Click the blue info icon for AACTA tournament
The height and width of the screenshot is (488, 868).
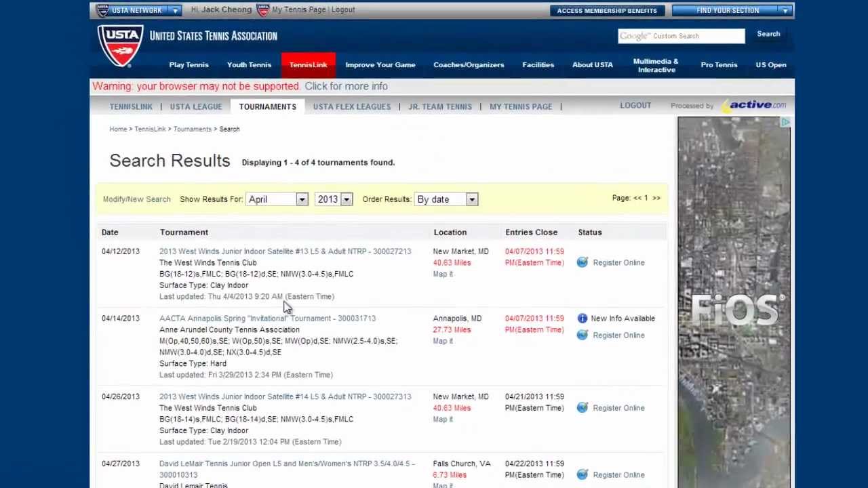pos(583,318)
